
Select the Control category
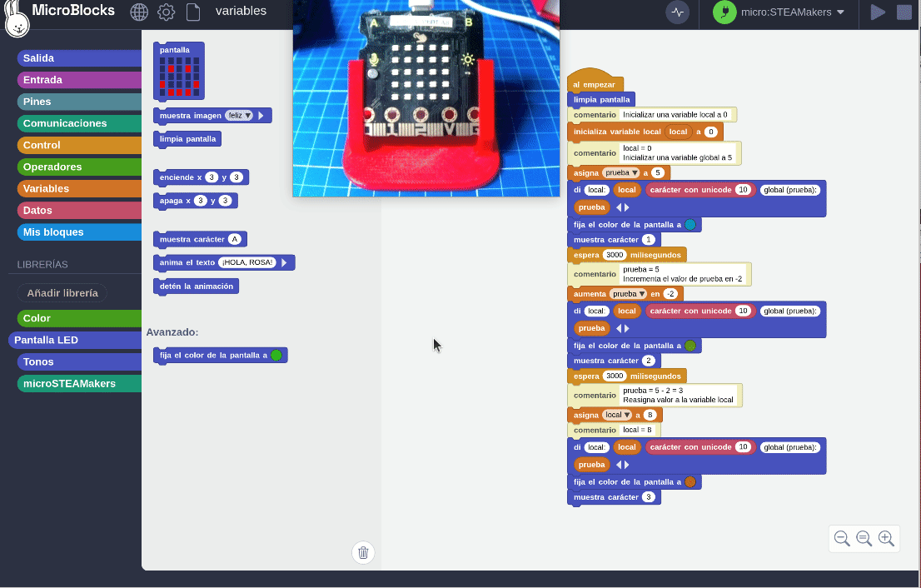(79, 145)
